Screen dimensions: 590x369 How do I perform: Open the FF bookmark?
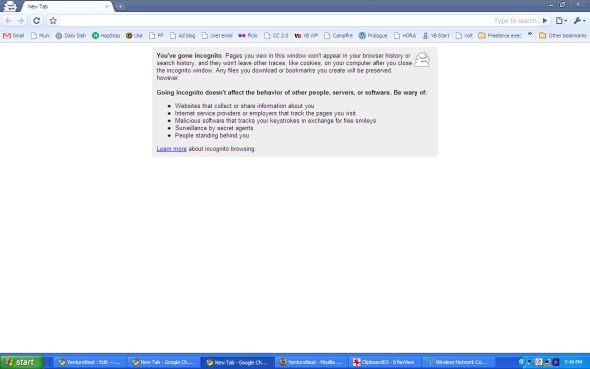coord(156,36)
